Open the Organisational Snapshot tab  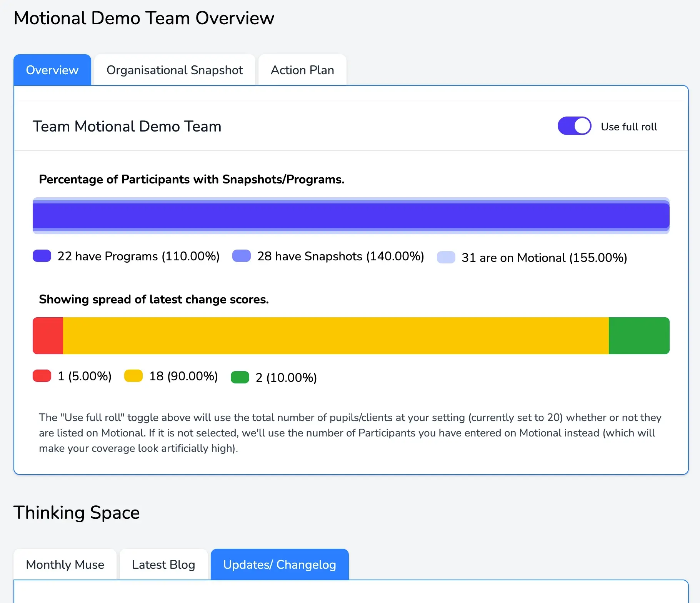pos(175,70)
